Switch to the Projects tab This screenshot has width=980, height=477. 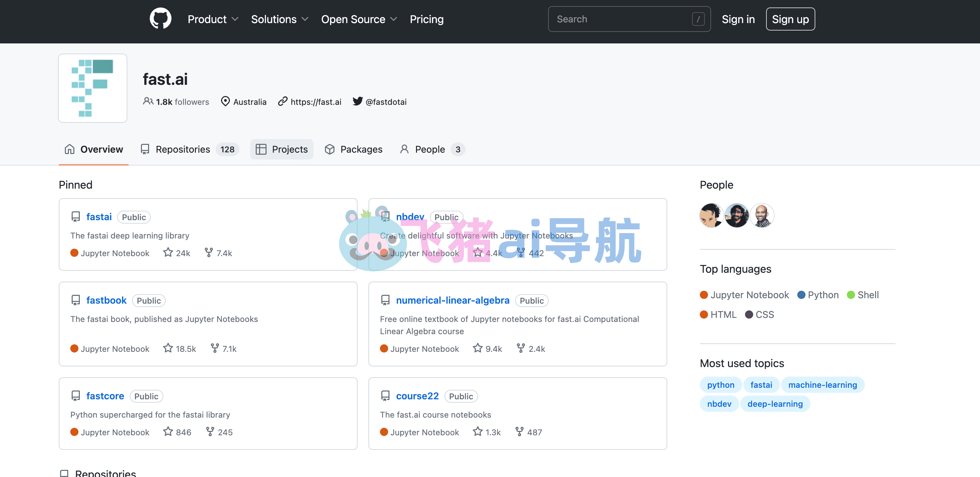[x=282, y=149]
